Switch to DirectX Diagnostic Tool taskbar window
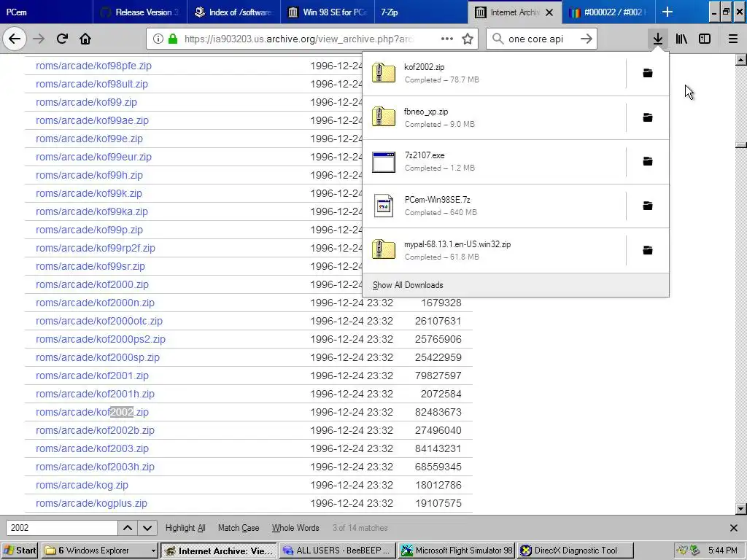Image resolution: width=747 pixels, height=560 pixels. [576, 551]
